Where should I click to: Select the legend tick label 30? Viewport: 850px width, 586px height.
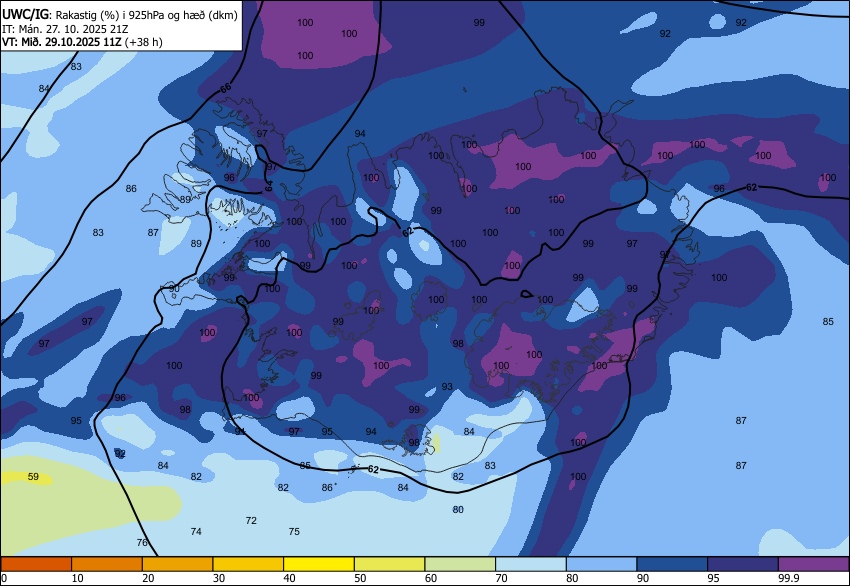tap(218, 578)
